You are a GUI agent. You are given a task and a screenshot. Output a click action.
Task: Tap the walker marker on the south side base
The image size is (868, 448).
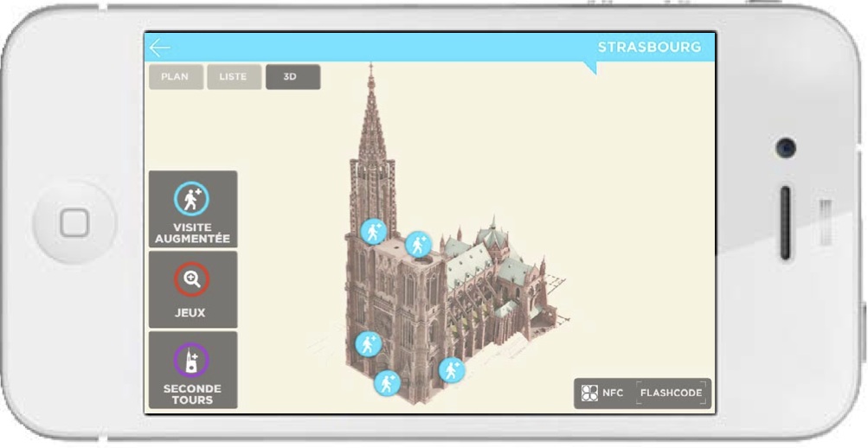pos(452,370)
